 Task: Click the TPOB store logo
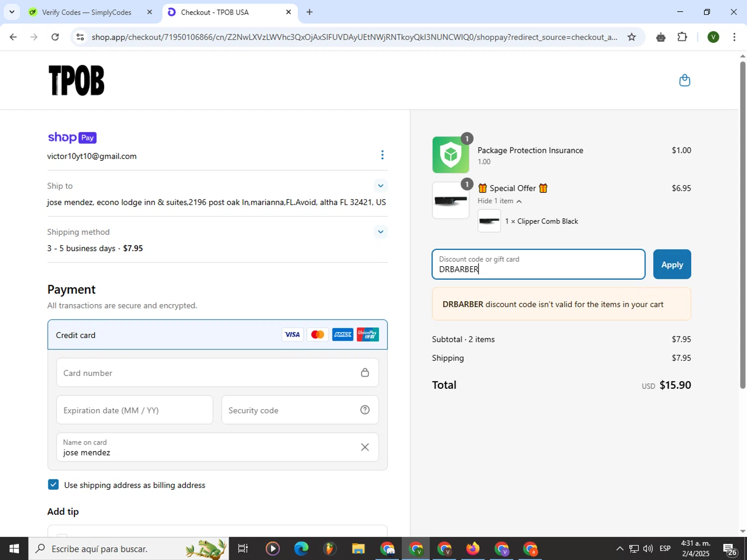coord(76,80)
